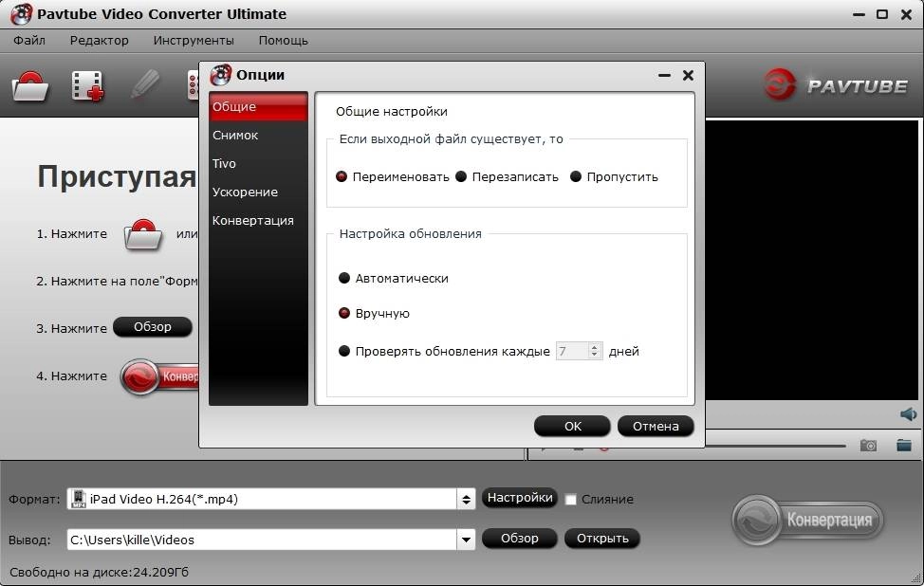Click the days spinner arrows
The height and width of the screenshot is (586, 924).
(x=595, y=351)
